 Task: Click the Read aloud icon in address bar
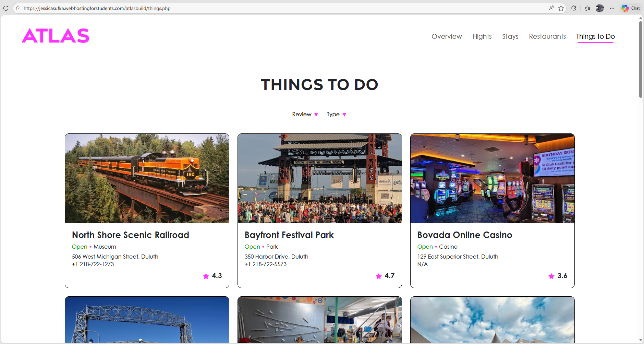point(551,8)
